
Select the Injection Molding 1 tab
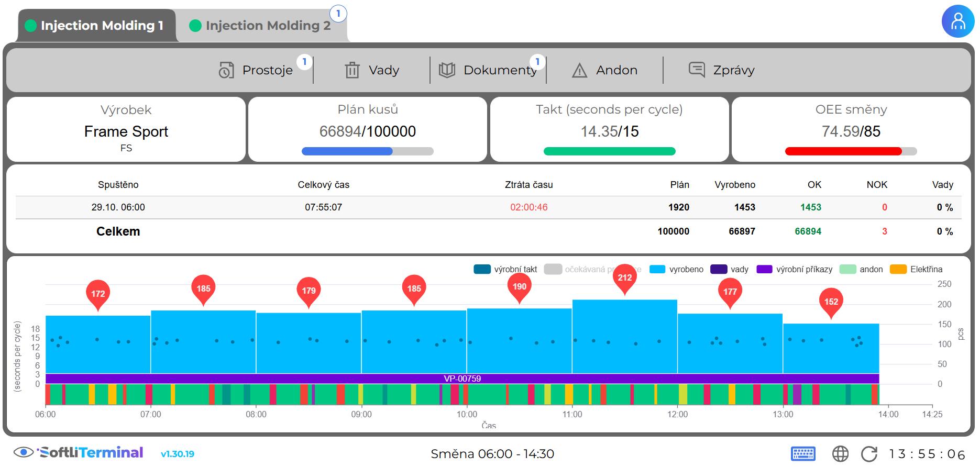pyautogui.click(x=96, y=26)
